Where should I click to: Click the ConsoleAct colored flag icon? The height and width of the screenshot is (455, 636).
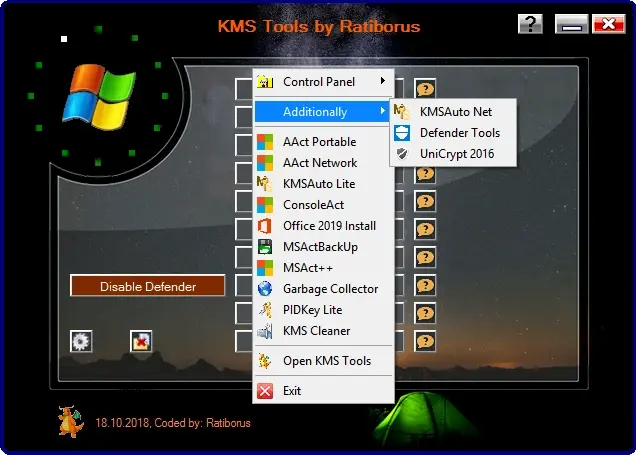tap(265, 205)
